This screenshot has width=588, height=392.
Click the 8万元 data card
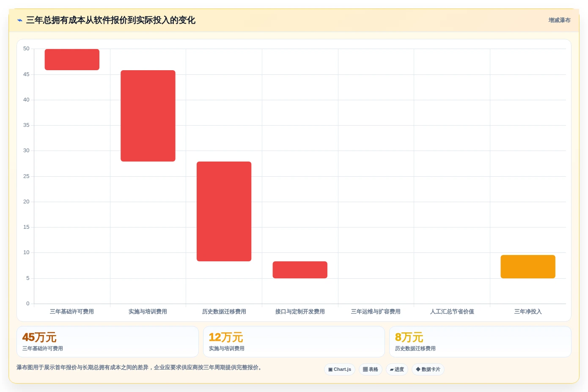point(480,342)
